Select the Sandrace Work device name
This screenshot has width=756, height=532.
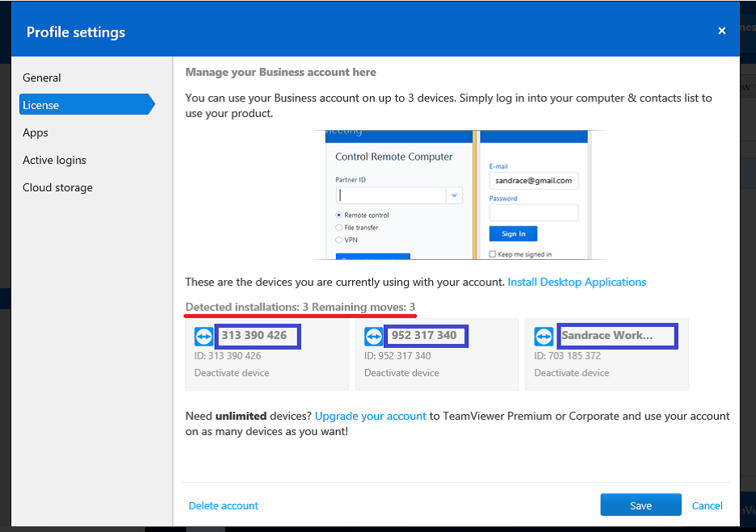point(607,335)
